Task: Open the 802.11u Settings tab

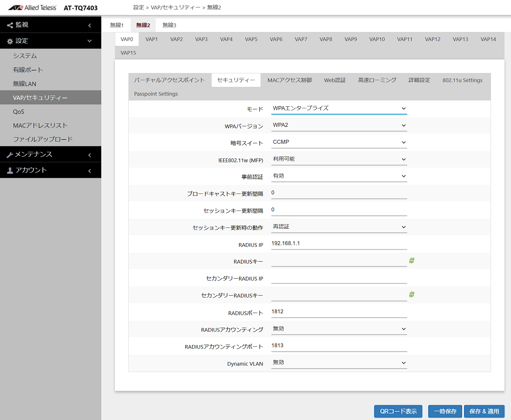Action: click(x=463, y=80)
